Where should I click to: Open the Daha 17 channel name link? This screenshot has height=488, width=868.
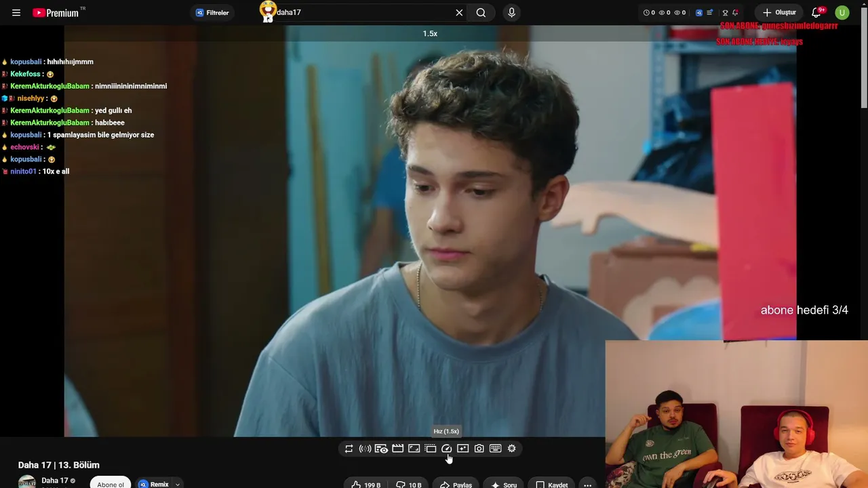point(55,481)
